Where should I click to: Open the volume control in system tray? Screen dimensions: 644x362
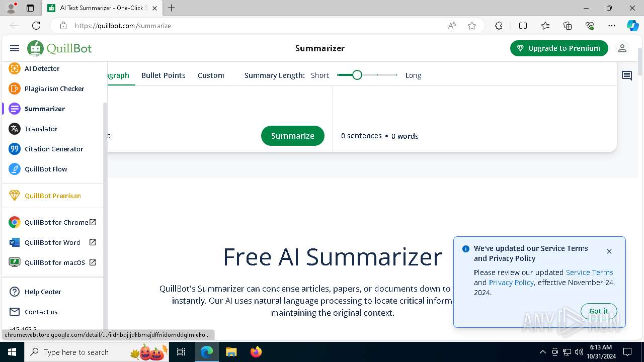579,352
